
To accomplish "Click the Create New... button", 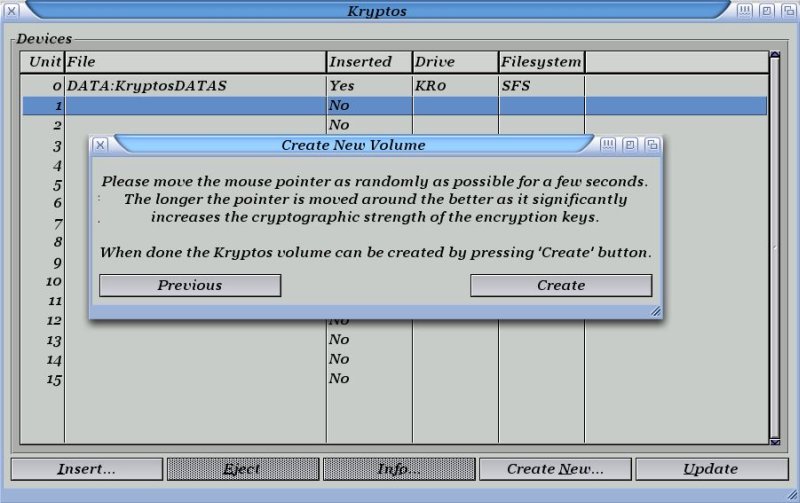I will pyautogui.click(x=555, y=469).
